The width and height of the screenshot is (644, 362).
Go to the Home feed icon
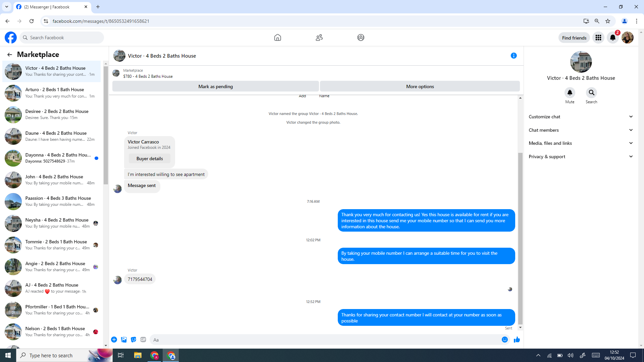coord(277,38)
